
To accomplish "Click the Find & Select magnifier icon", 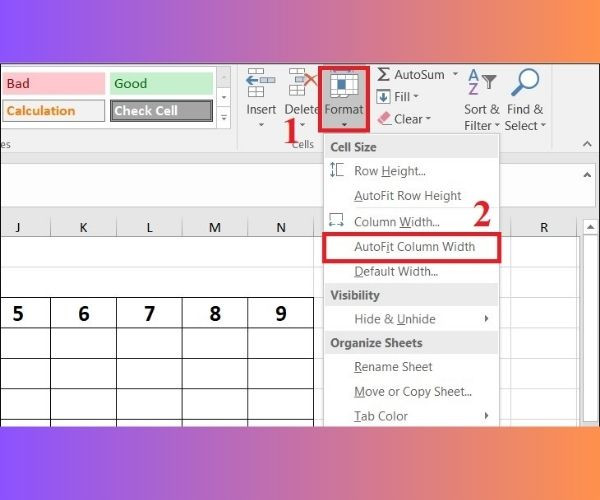I will tap(525, 82).
